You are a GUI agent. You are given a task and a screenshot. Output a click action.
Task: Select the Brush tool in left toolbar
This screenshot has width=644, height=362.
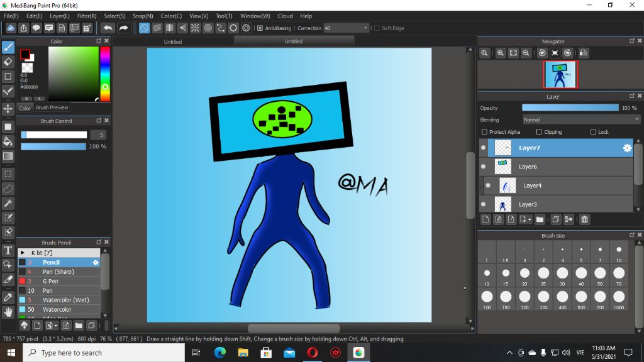point(8,47)
